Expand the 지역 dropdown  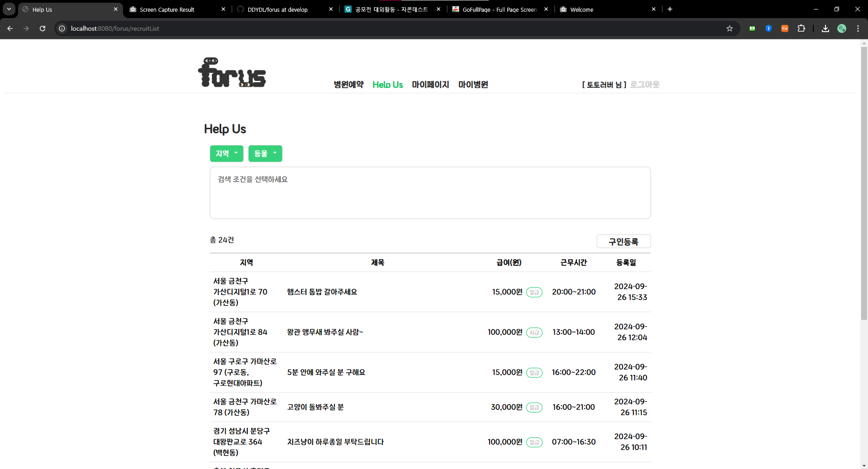point(226,154)
